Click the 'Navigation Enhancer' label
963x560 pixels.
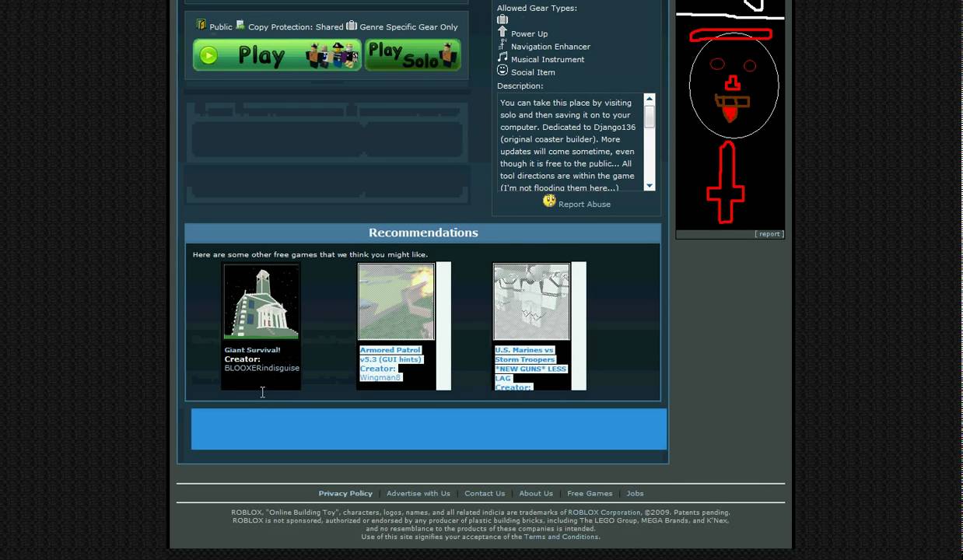551,47
